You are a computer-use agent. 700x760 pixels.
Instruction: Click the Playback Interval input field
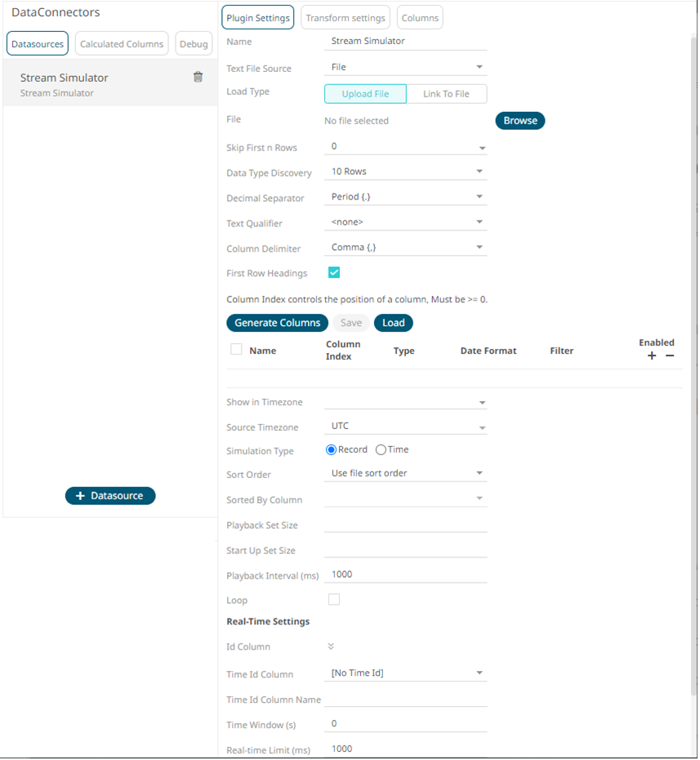[405, 574]
